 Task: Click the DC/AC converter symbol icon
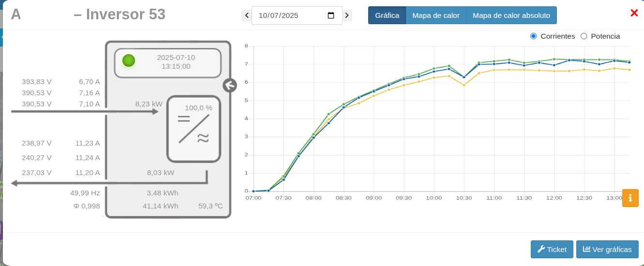click(194, 129)
